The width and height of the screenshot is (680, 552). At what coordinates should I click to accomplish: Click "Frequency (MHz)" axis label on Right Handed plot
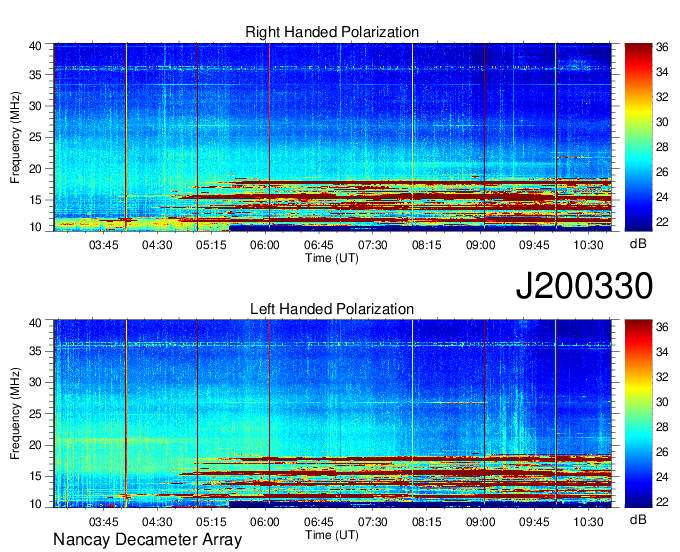click(x=15, y=137)
